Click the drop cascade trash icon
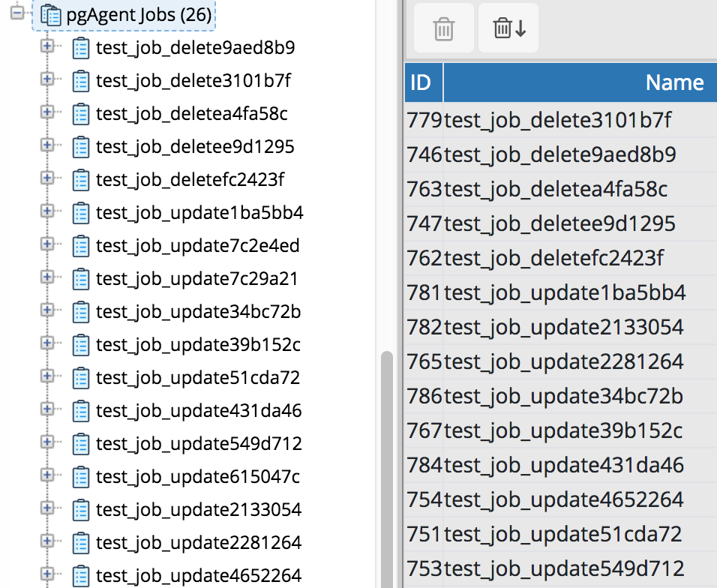The width and height of the screenshot is (717, 588). tap(508, 28)
